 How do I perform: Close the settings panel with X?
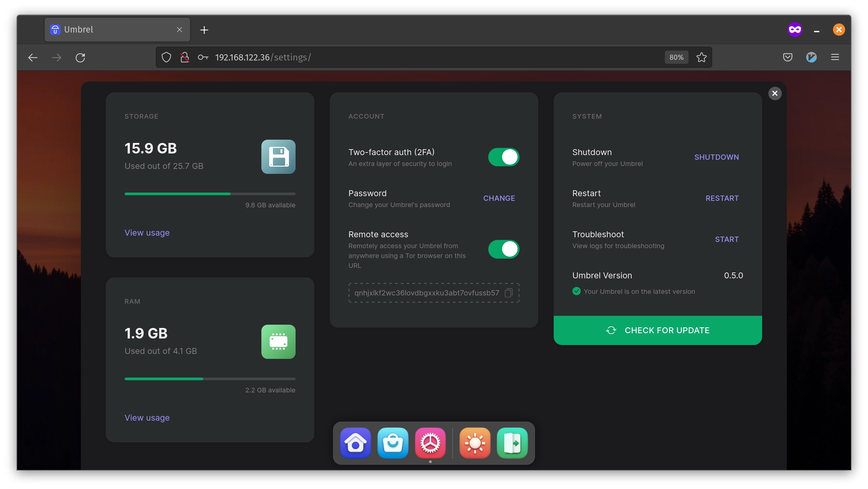(775, 93)
